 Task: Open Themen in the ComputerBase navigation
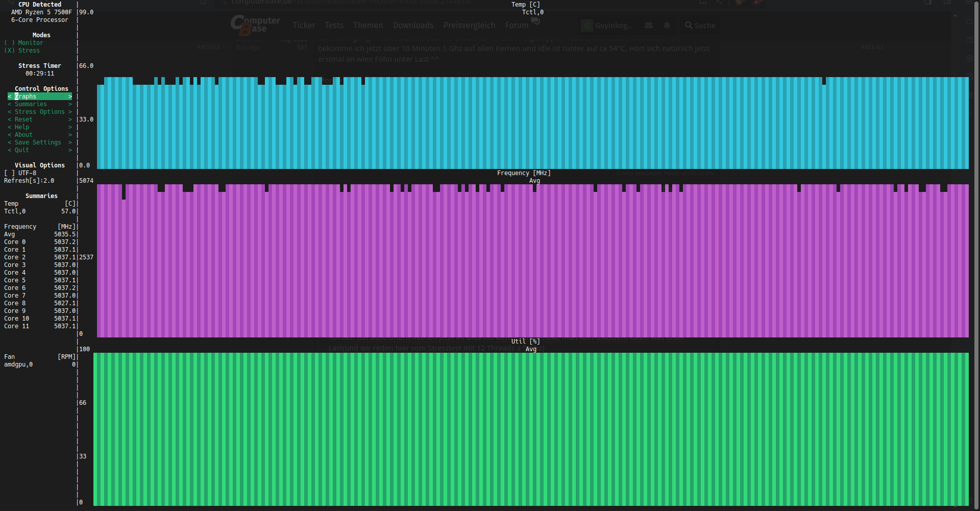point(368,25)
